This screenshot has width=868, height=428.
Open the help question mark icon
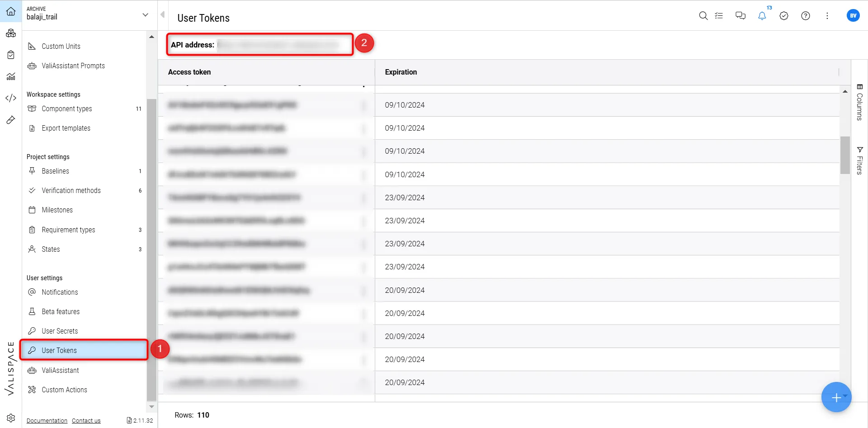point(806,16)
